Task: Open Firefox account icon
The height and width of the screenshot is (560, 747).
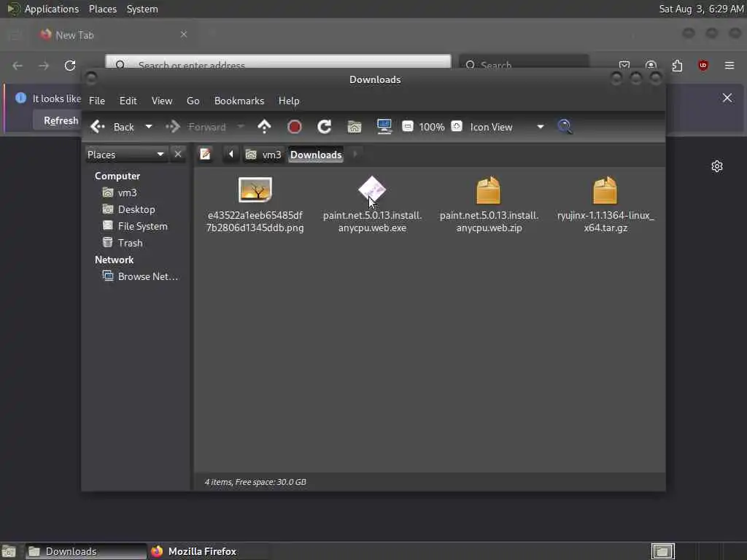Action: pos(651,65)
